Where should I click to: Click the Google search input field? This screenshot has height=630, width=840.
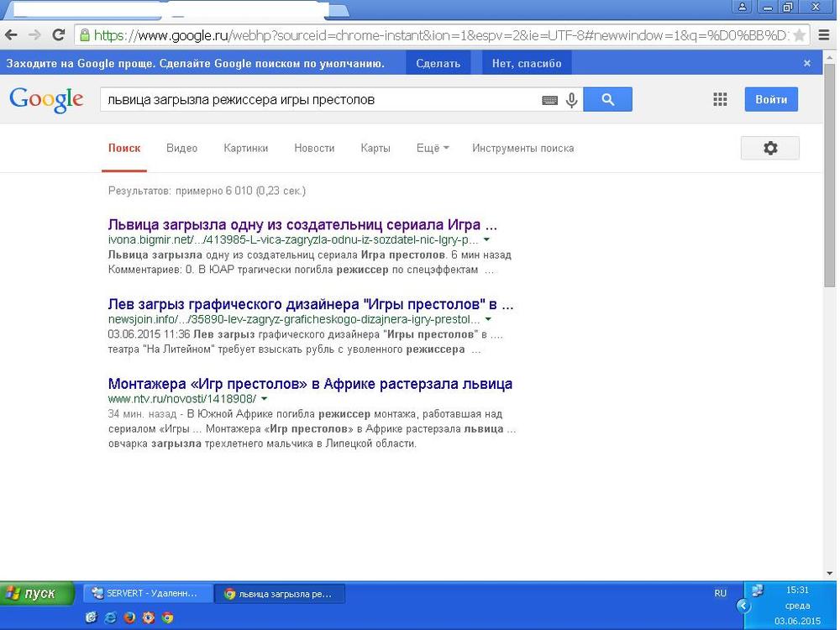click(x=319, y=100)
